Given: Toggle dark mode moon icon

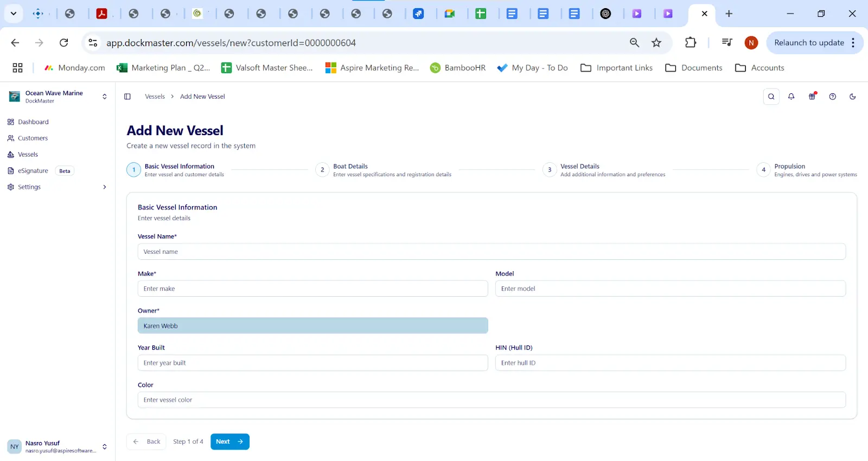Looking at the screenshot, I should click(852, 97).
